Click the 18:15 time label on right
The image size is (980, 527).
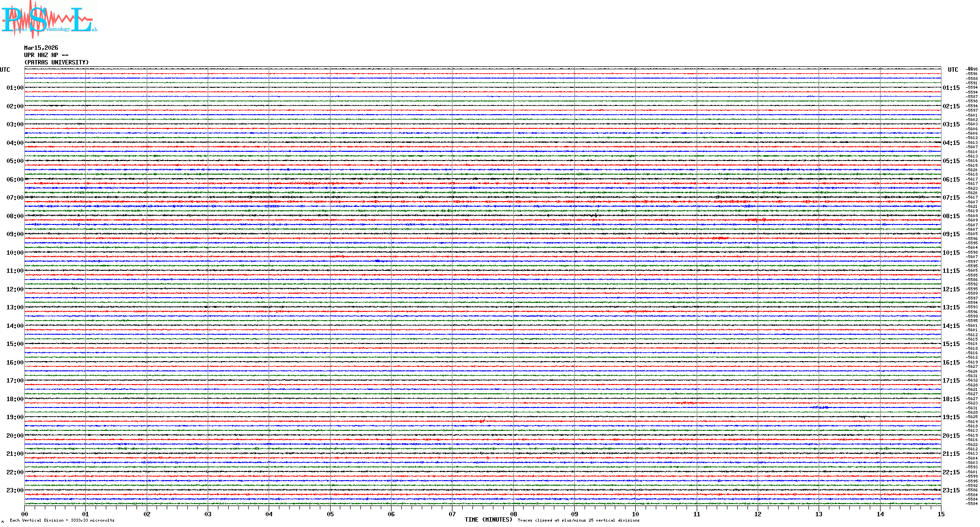click(951, 399)
